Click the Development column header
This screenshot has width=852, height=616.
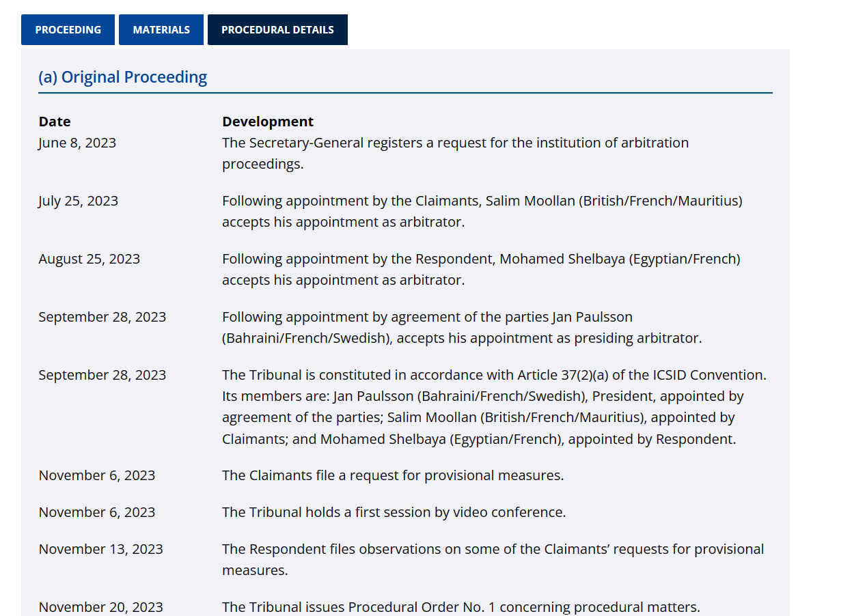[268, 122]
